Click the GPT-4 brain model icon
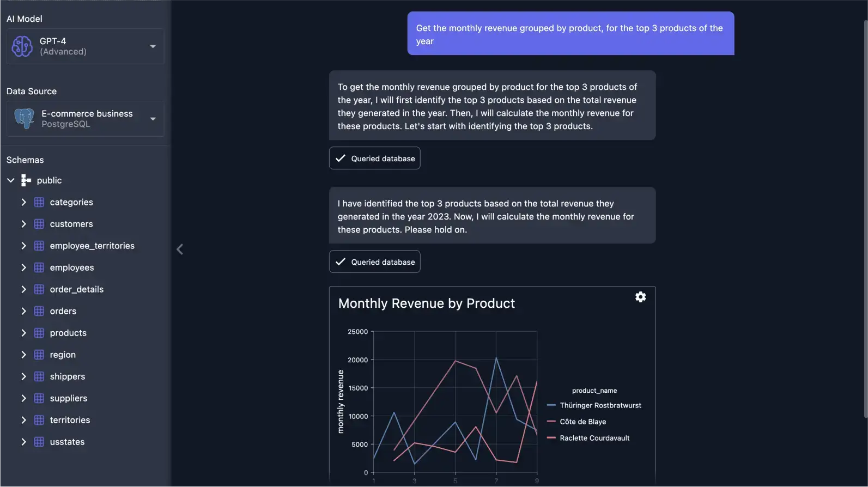This screenshot has height=487, width=868. [22, 46]
